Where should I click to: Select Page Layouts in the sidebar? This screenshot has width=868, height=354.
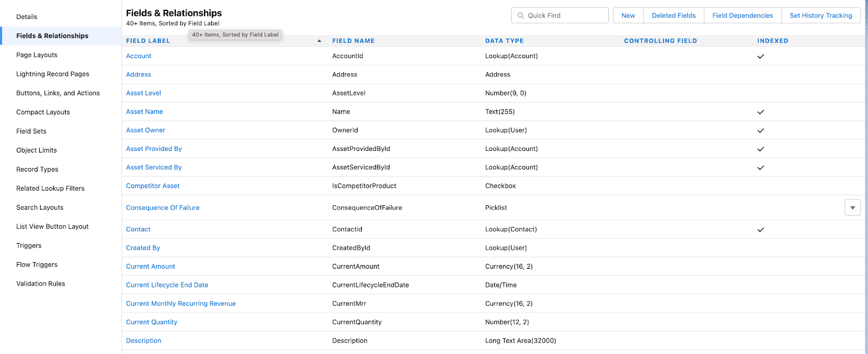pyautogui.click(x=37, y=55)
